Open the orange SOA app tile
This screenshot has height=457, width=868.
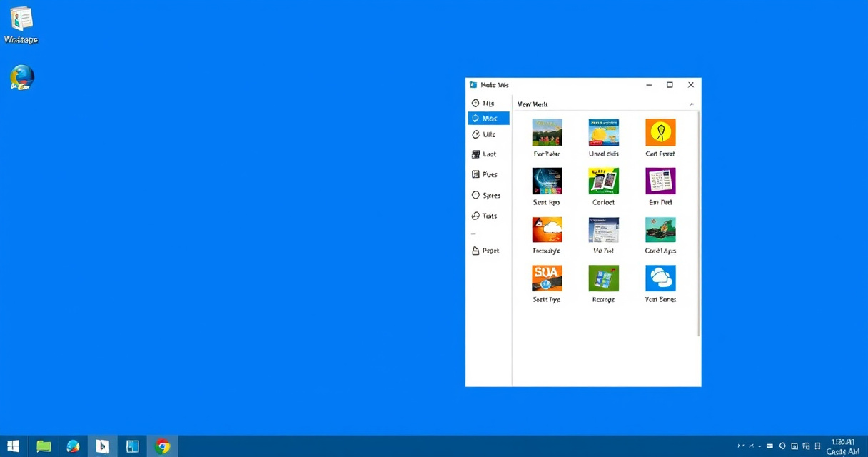tap(547, 278)
